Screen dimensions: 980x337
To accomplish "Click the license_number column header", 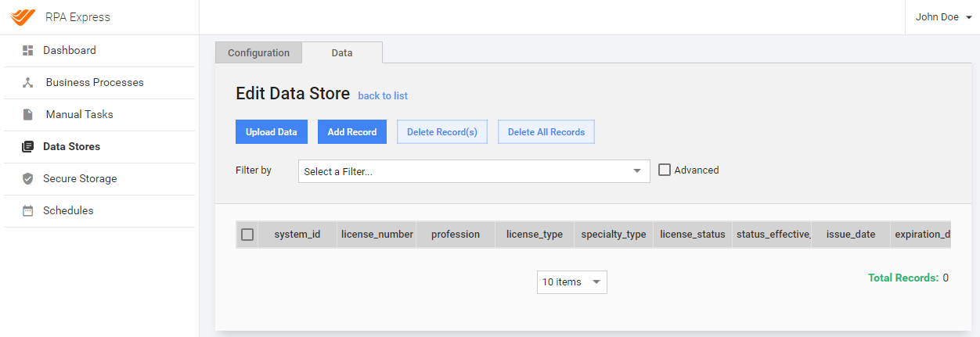I will (377, 234).
